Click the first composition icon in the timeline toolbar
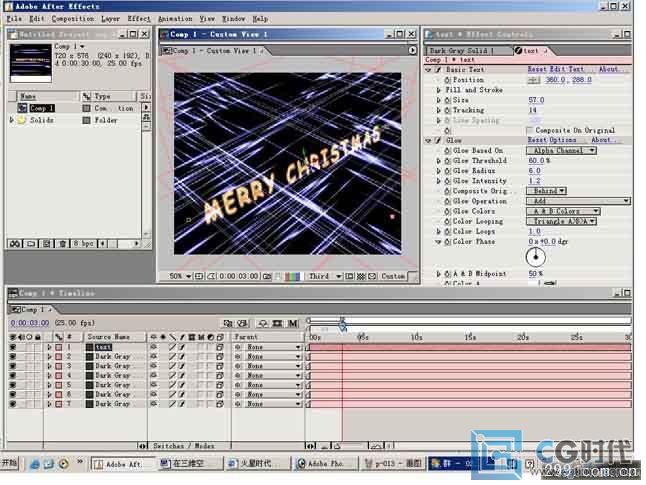The height and width of the screenshot is (485, 646). pos(228,323)
